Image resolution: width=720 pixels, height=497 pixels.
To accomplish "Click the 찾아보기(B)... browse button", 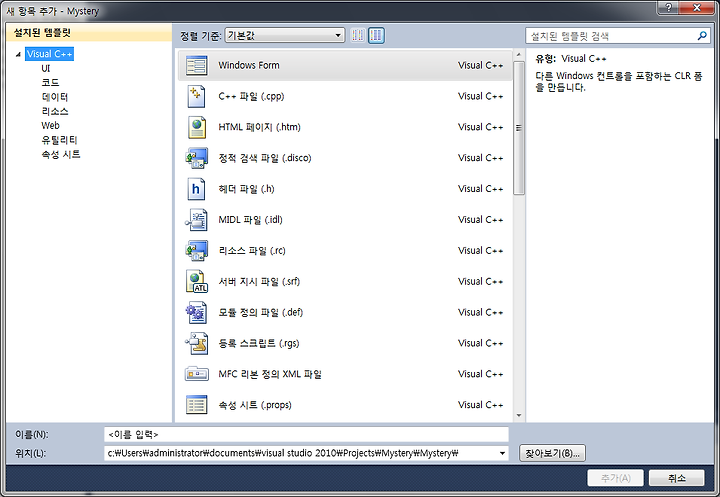I will [x=552, y=453].
